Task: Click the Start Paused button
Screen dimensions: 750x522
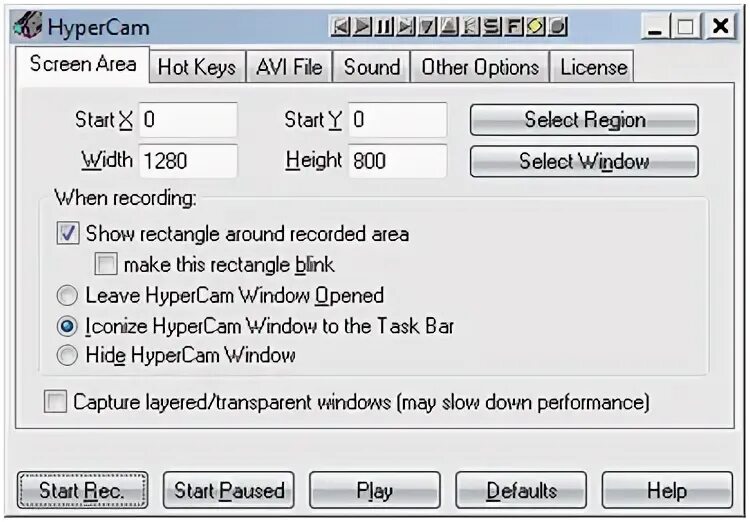Action: click(229, 490)
